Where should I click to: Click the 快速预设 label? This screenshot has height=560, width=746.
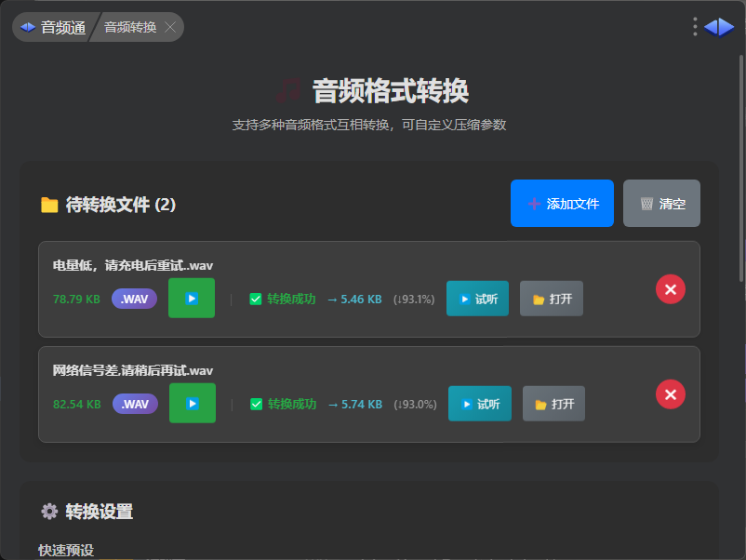pyautogui.click(x=66, y=551)
